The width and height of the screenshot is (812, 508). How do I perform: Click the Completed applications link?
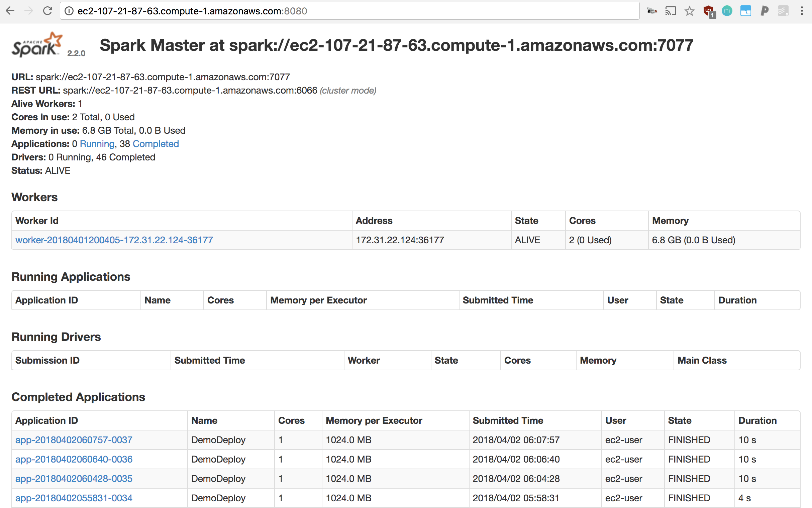156,144
